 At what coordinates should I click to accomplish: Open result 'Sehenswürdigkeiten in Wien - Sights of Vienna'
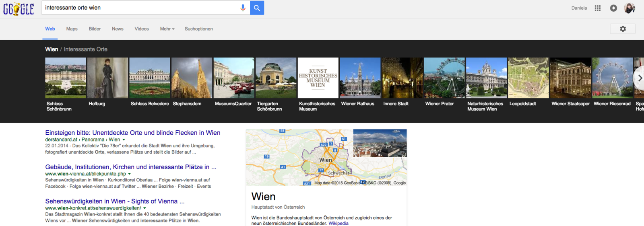(115, 201)
